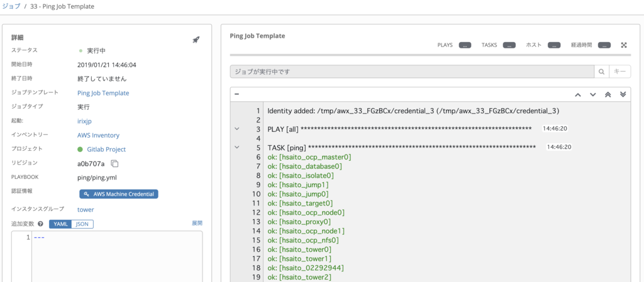Click the 14:46:20 timestamp on TASK line
Viewport: 644px width, 282px height.
point(559,147)
